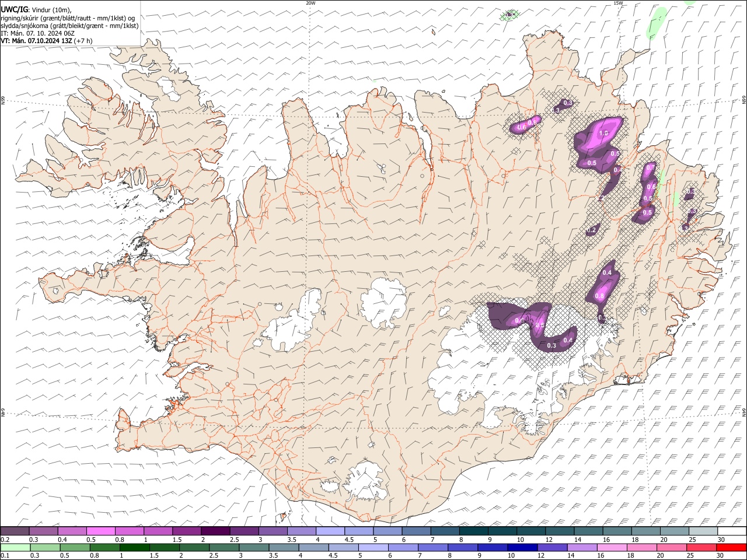This screenshot has height=560, width=747.
Task: Click the map's '0.8' snowfall value label
Action: point(599,296)
